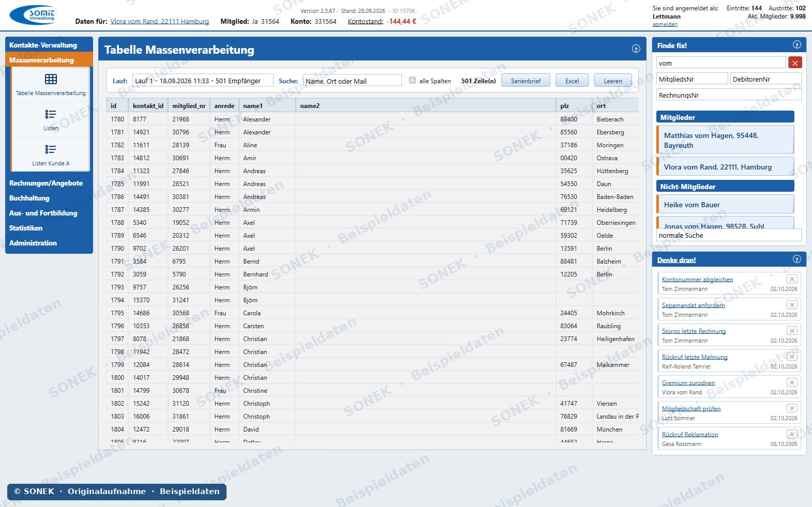Click help icon in Tabelle Massenverarbeitung header
Image resolution: width=812 pixels, height=507 pixels.
[636, 49]
